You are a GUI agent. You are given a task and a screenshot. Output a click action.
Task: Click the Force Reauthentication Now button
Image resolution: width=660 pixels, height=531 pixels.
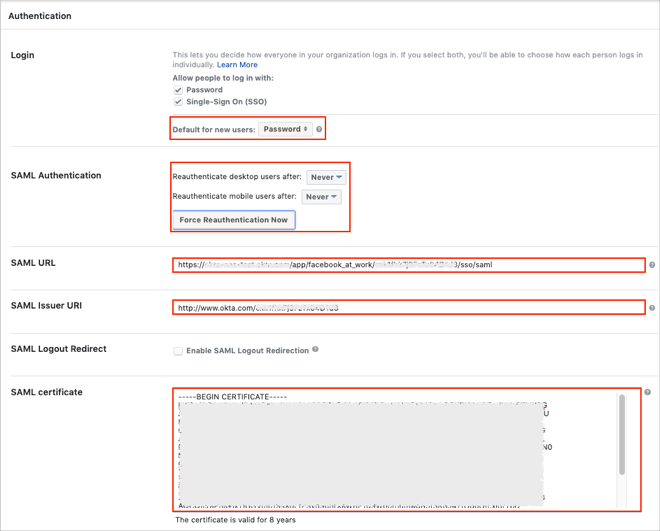click(233, 220)
